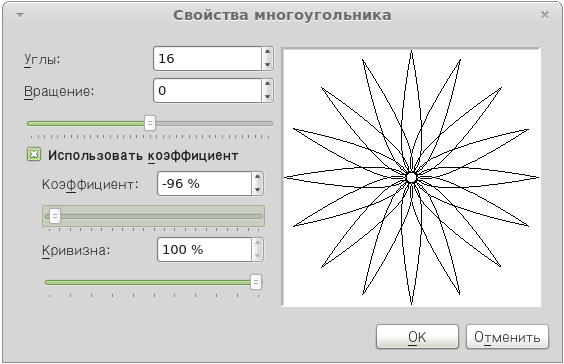Click the Вращение label

tap(59, 91)
